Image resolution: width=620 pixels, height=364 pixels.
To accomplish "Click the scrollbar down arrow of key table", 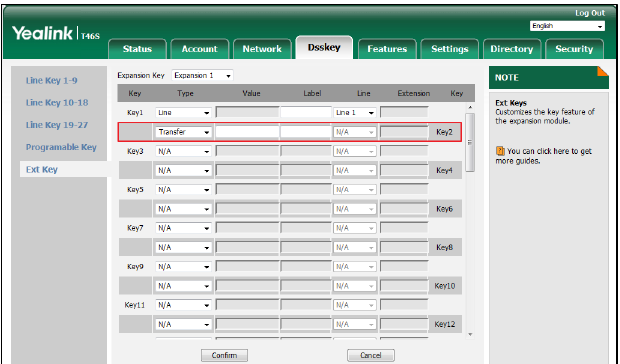I will coord(470,334).
